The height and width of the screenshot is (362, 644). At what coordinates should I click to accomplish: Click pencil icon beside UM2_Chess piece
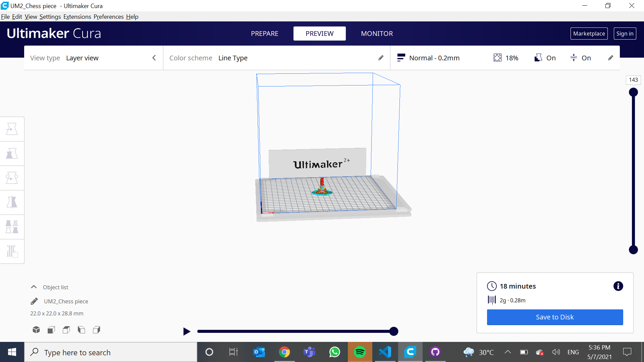click(x=34, y=301)
